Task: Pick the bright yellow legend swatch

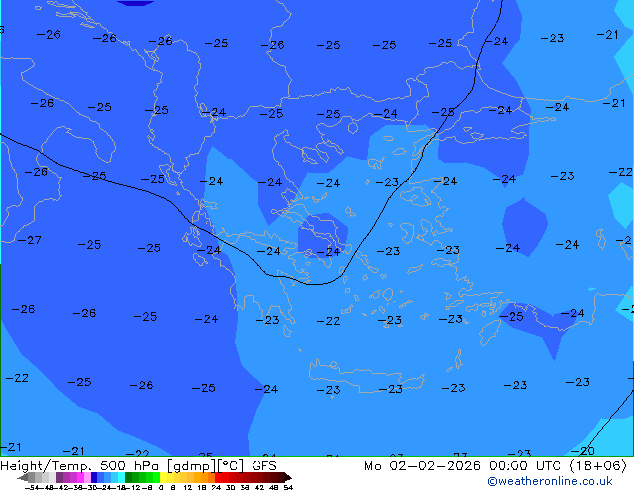Action: pos(163,477)
